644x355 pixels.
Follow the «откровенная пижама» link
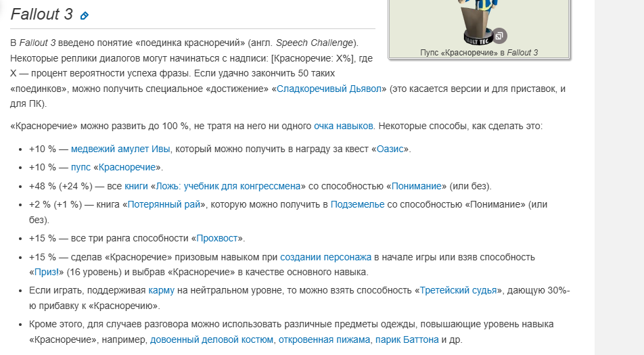tap(324, 340)
